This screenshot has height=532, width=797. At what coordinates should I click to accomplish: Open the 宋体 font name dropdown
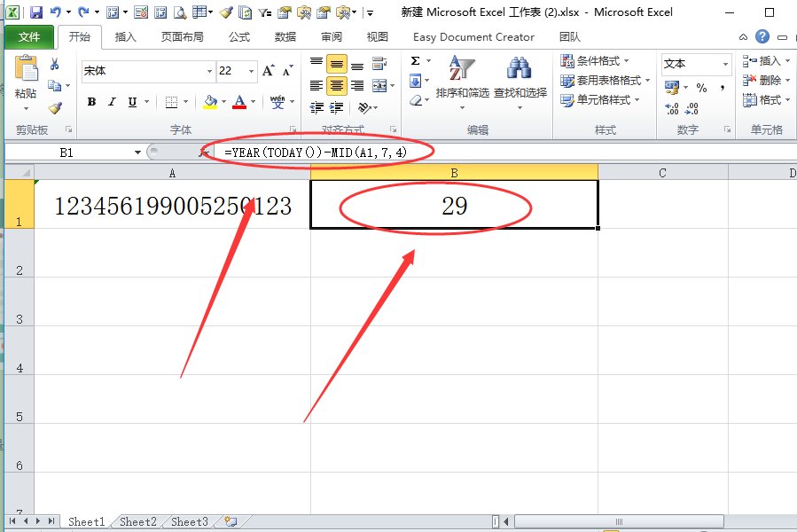[209, 71]
